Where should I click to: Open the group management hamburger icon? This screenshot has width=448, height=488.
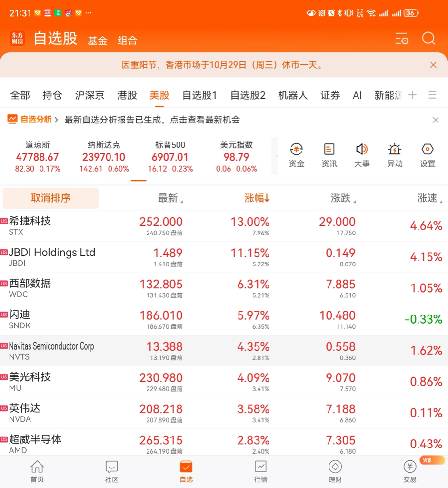tap(432, 95)
